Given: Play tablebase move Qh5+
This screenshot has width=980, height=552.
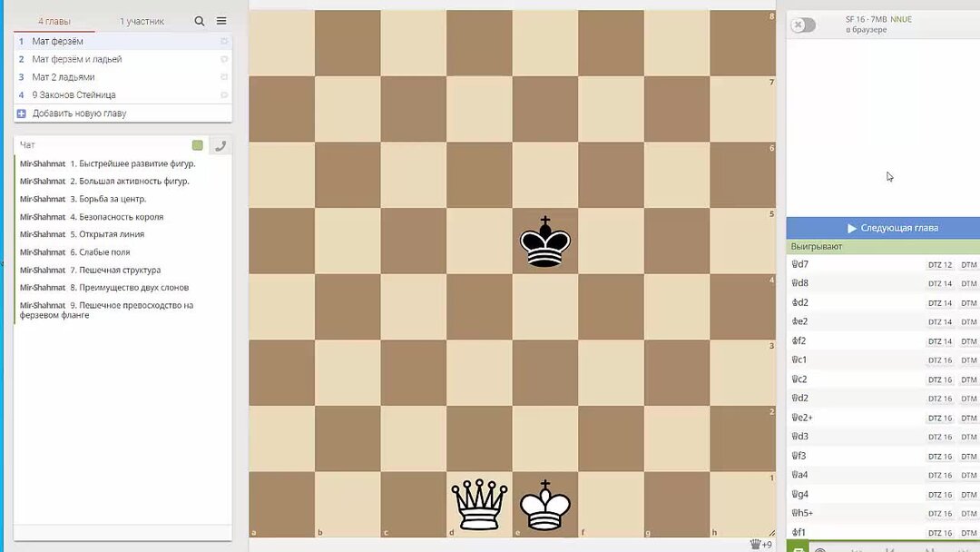Looking at the screenshot, I should coord(883,513).
